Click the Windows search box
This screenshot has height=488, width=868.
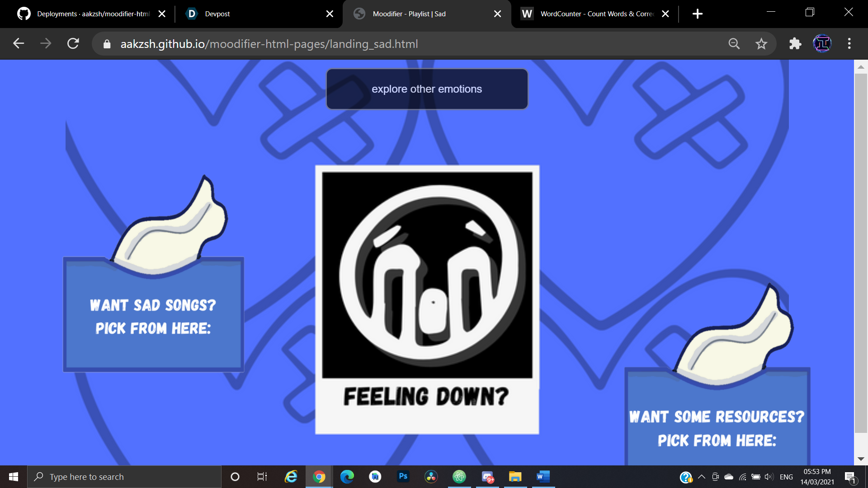[124, 477]
